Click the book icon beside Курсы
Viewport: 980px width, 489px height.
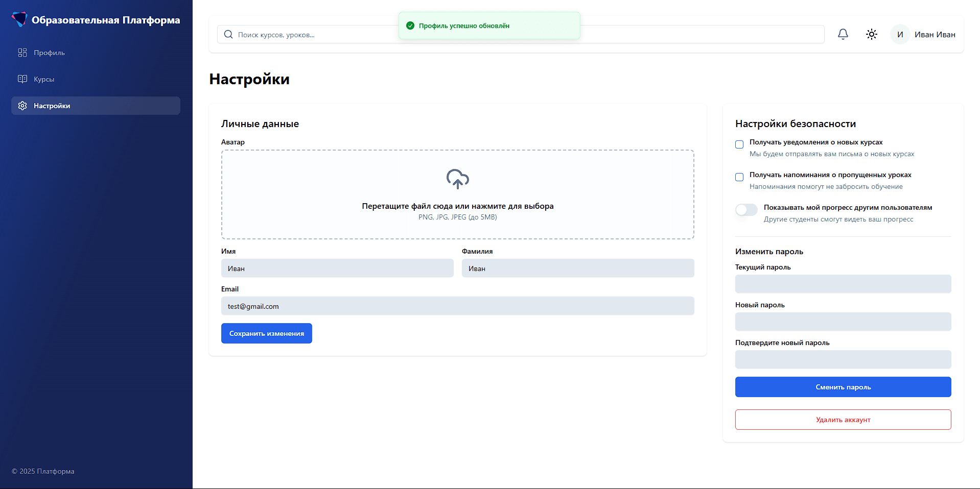22,79
